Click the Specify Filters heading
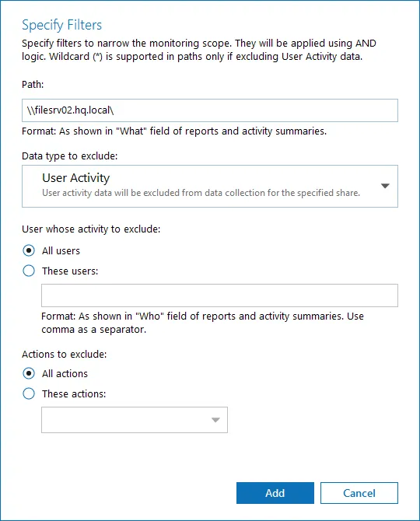Viewport: 420px width, 521px height. click(61, 25)
